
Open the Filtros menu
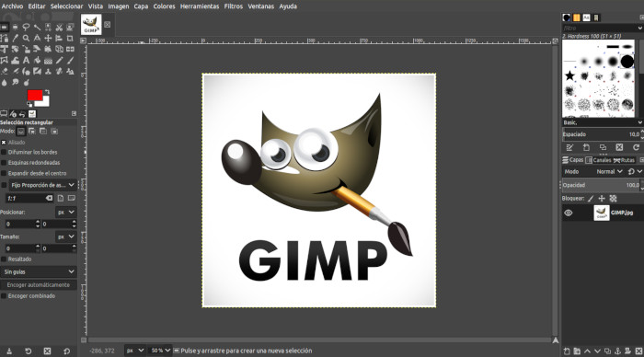coord(234,6)
